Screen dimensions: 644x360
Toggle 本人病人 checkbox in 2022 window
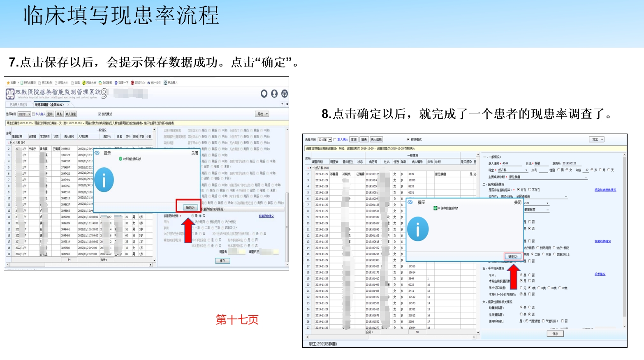click(x=34, y=114)
